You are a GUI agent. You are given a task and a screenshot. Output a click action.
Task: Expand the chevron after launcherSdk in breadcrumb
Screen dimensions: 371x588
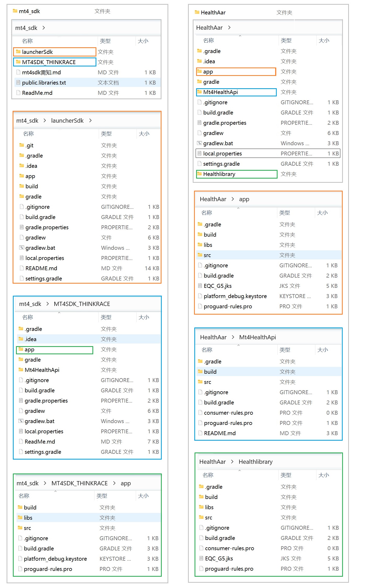[91, 121]
